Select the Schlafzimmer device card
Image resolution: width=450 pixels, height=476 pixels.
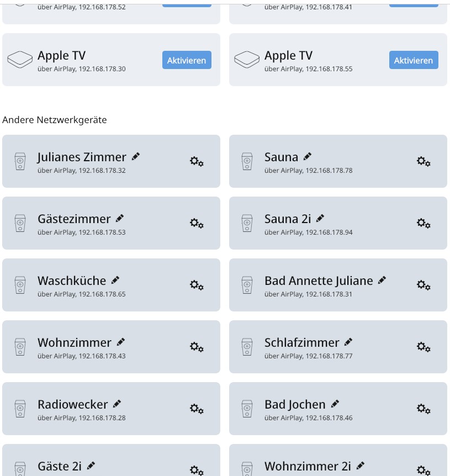338,347
